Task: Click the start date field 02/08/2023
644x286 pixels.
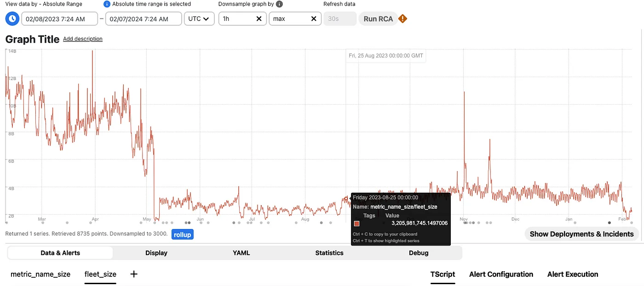Action: click(59, 19)
